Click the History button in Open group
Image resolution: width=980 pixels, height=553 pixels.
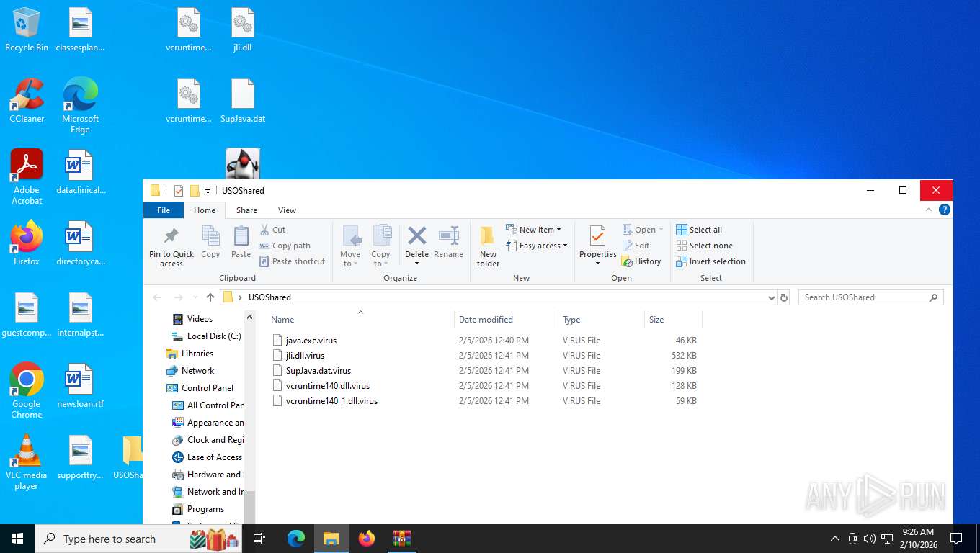point(641,261)
